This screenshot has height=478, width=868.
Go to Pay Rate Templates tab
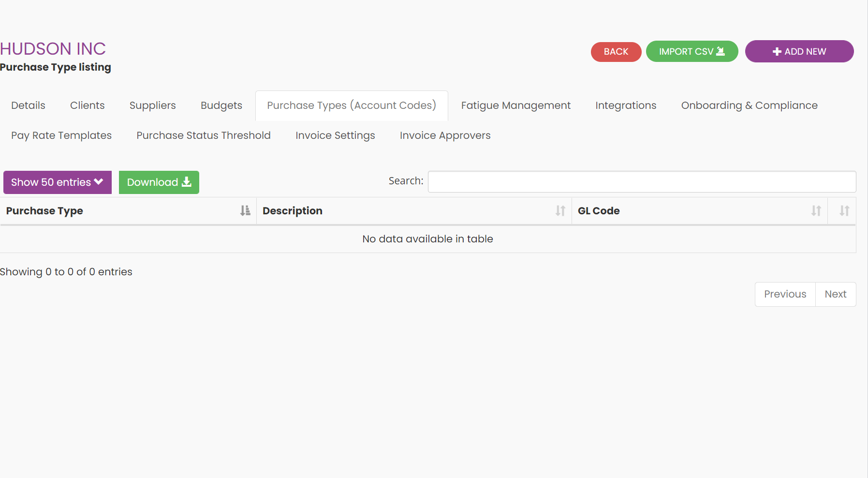click(x=61, y=135)
